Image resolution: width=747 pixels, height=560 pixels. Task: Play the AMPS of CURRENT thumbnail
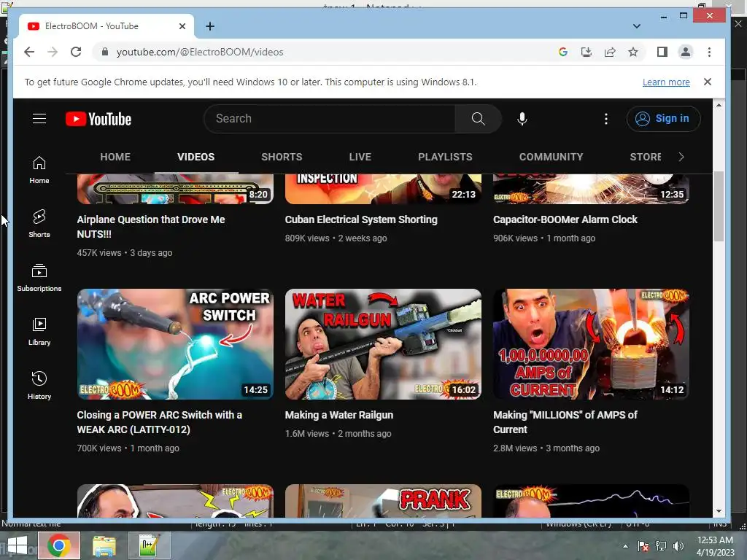(591, 344)
